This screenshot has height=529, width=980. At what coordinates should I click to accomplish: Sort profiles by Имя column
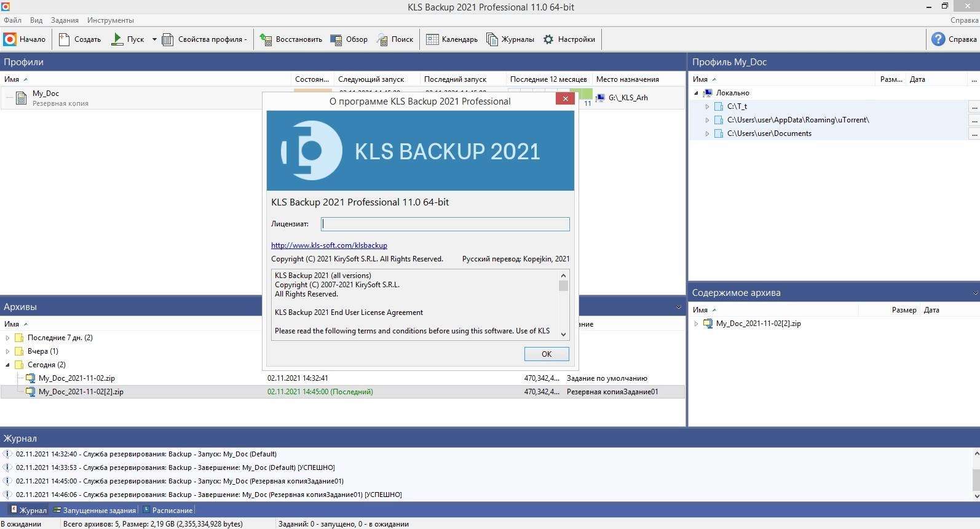146,79
